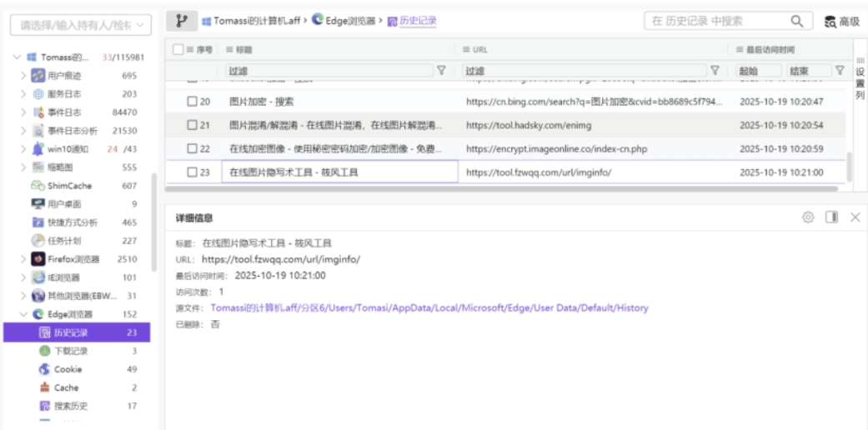This screenshot has height=430, width=868.
Task: Select the ShimCache icon
Action: coord(38,185)
